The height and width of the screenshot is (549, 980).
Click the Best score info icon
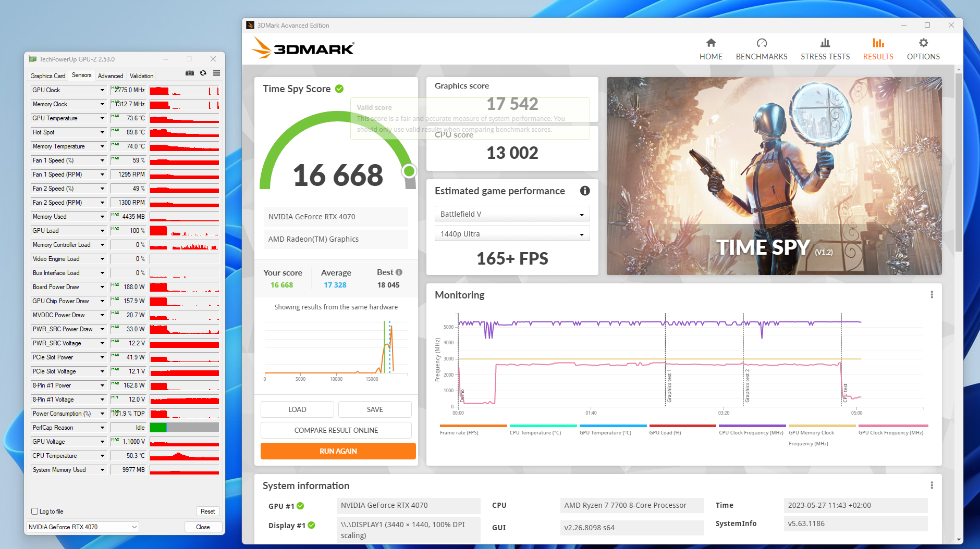[399, 272]
